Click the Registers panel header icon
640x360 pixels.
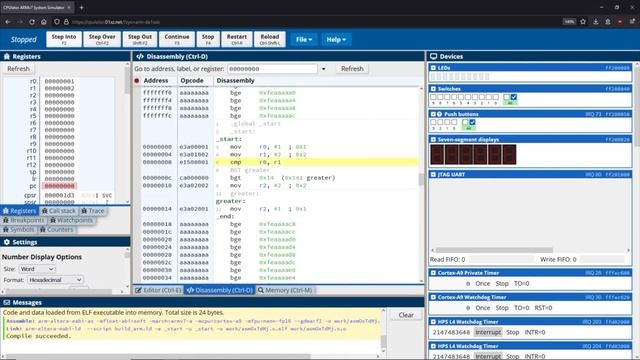point(7,56)
